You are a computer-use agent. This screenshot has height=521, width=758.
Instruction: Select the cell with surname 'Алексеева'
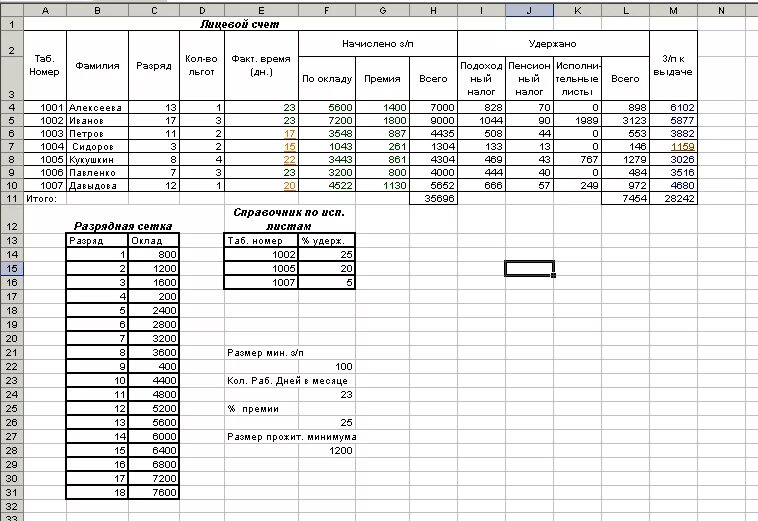click(97, 107)
